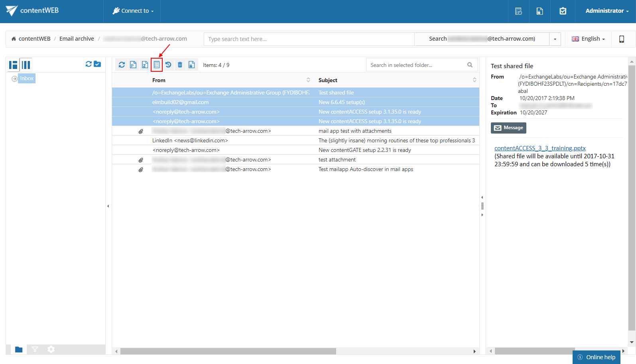The image size is (636, 364).
Task: Select the side preview layout icon
Action: [13, 65]
